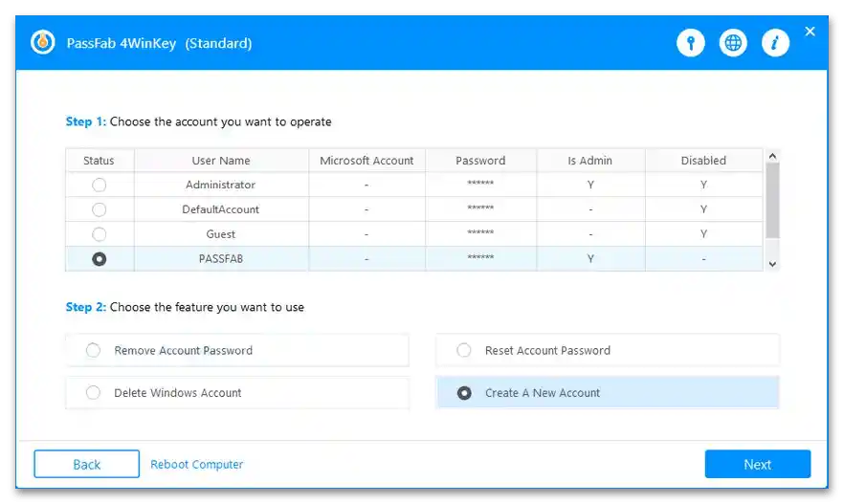The width and height of the screenshot is (844, 504).
Task: Click the User Name column header
Action: (221, 161)
